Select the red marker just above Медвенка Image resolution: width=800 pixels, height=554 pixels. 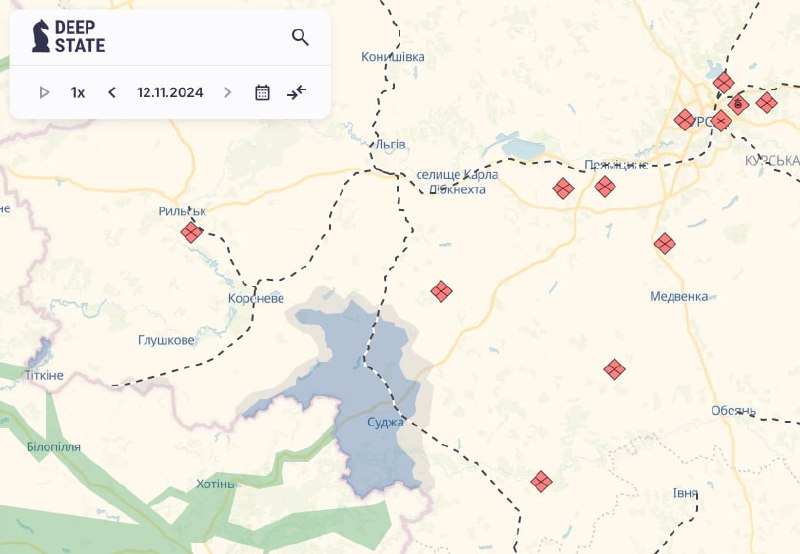click(664, 243)
